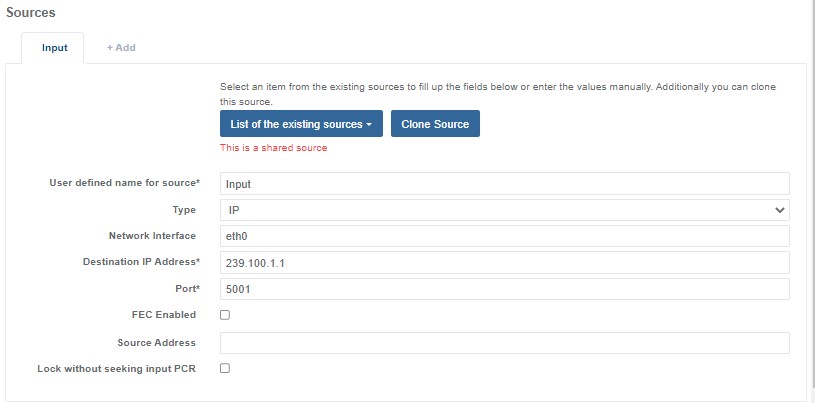
Task: Click the 'Port' label text
Action: coord(186,289)
